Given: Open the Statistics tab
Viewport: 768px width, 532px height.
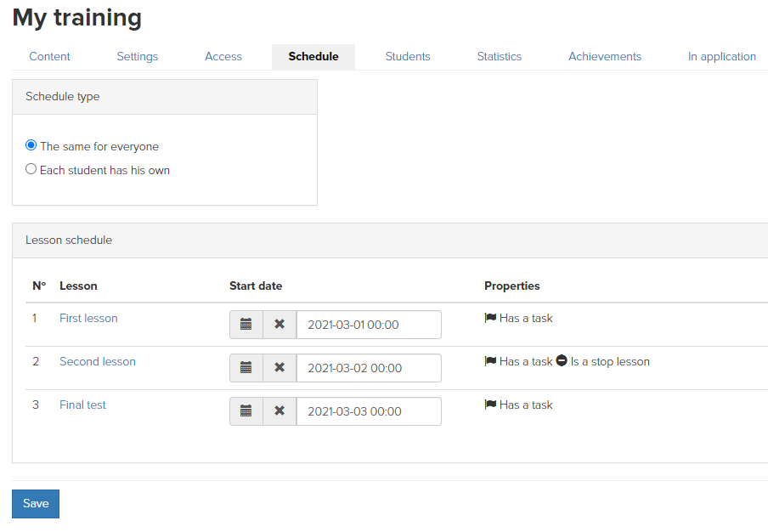Looking at the screenshot, I should click(499, 57).
